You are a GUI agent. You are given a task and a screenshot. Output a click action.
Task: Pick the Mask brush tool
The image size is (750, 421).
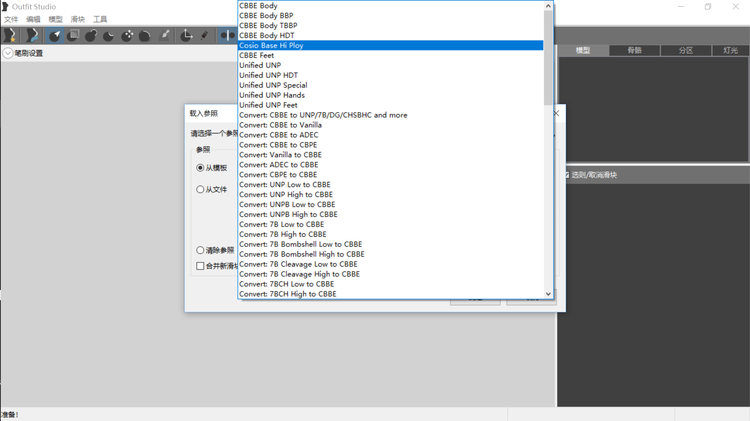pos(73,35)
